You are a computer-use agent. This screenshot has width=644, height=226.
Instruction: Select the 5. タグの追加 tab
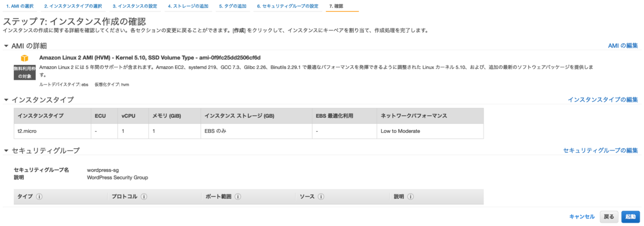coord(233,6)
